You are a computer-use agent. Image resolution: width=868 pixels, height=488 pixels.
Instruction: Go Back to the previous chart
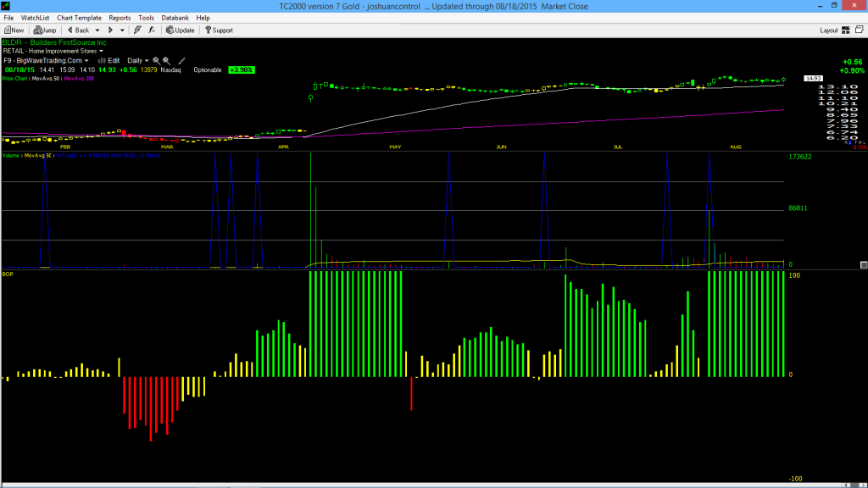click(x=78, y=30)
